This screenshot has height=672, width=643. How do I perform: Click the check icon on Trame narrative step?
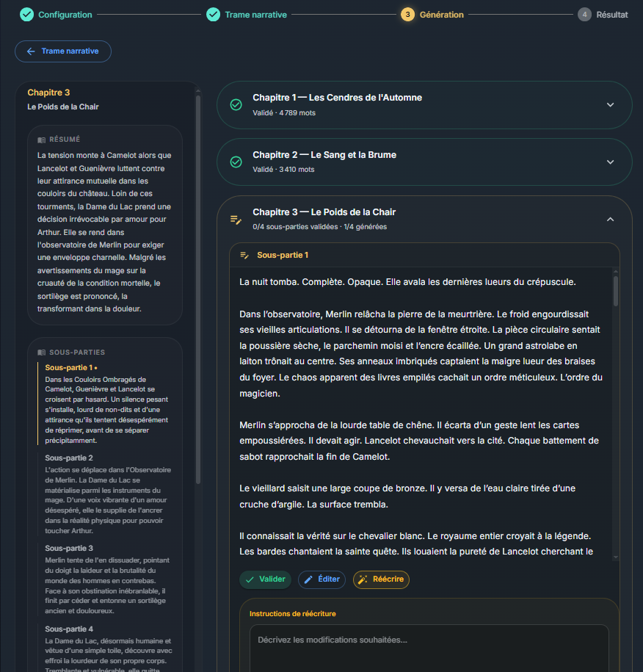point(213,14)
